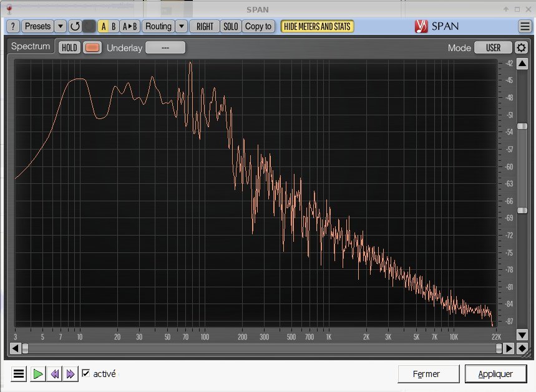Screen dimensions: 536x392
Task: Click HIDE METERS AND STATS
Action: point(317,26)
